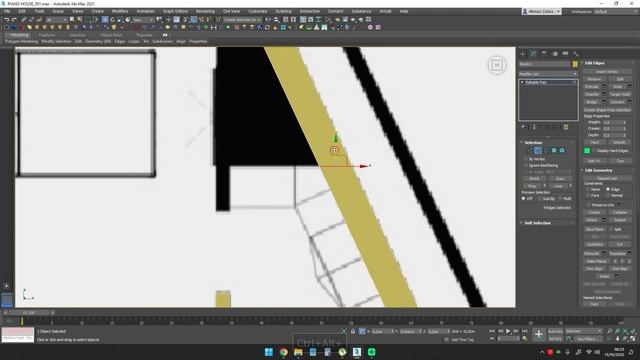Open the user account dropdown

tap(542, 11)
